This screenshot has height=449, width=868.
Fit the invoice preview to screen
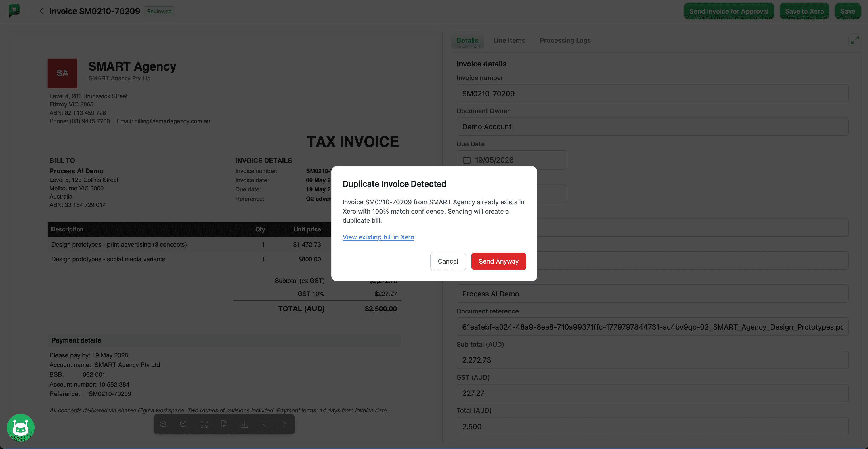point(204,424)
